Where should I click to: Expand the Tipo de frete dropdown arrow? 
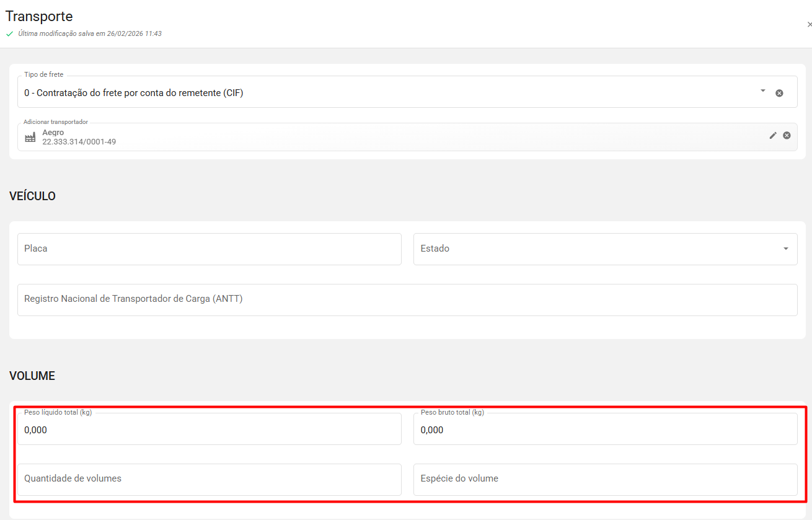coord(763,90)
